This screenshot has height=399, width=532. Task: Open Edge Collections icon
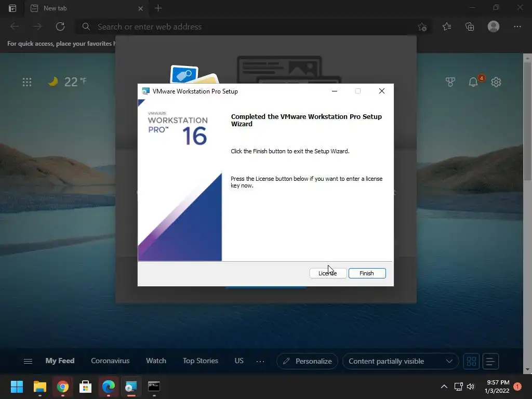[470, 26]
